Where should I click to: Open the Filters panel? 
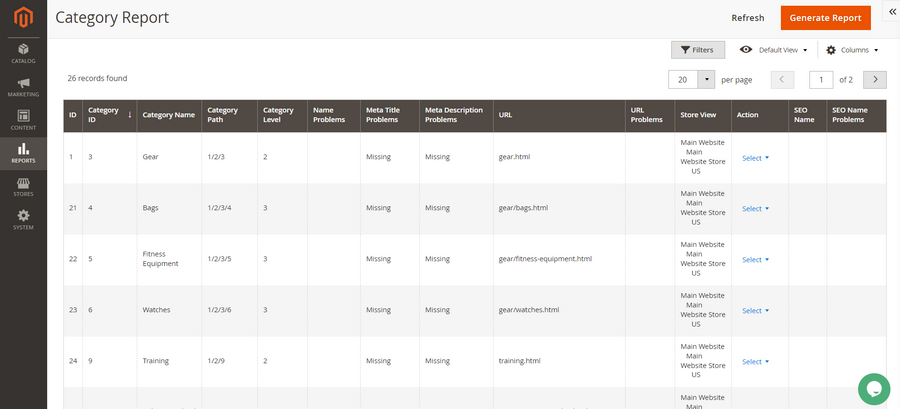point(698,50)
